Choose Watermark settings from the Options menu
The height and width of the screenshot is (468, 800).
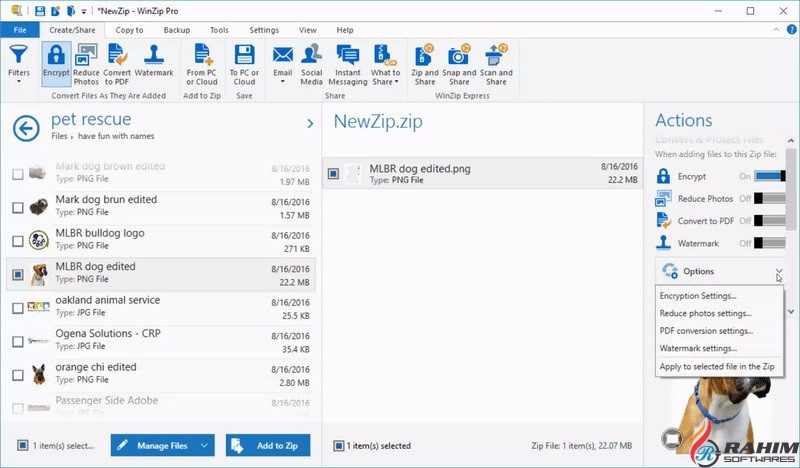click(698, 348)
